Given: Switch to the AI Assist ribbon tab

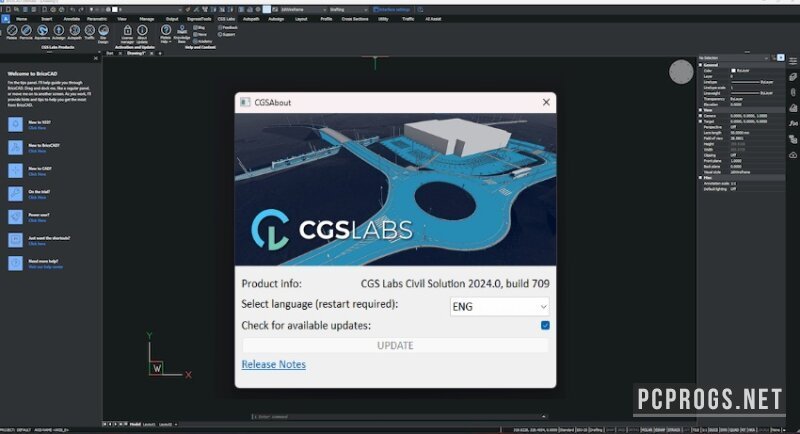Looking at the screenshot, I should coord(433,19).
